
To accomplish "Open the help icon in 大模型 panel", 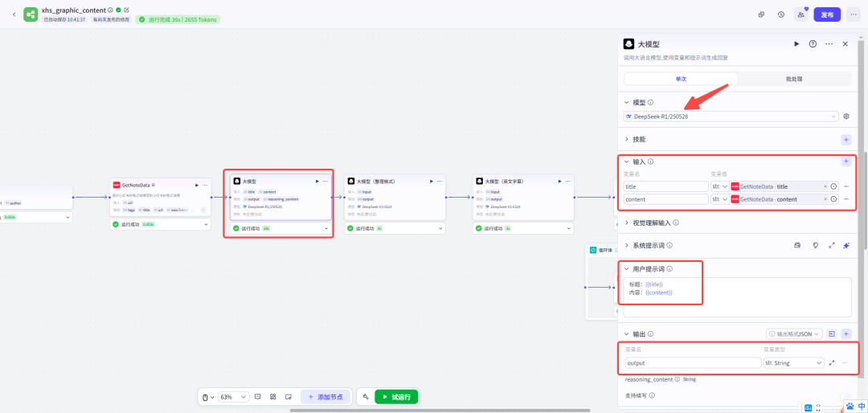I will tap(813, 43).
